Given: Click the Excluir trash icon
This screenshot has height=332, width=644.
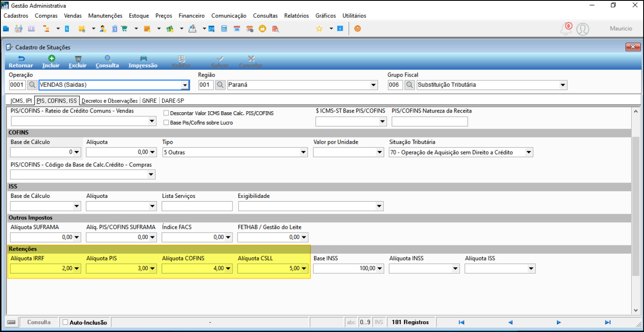Looking at the screenshot, I should (x=77, y=59).
